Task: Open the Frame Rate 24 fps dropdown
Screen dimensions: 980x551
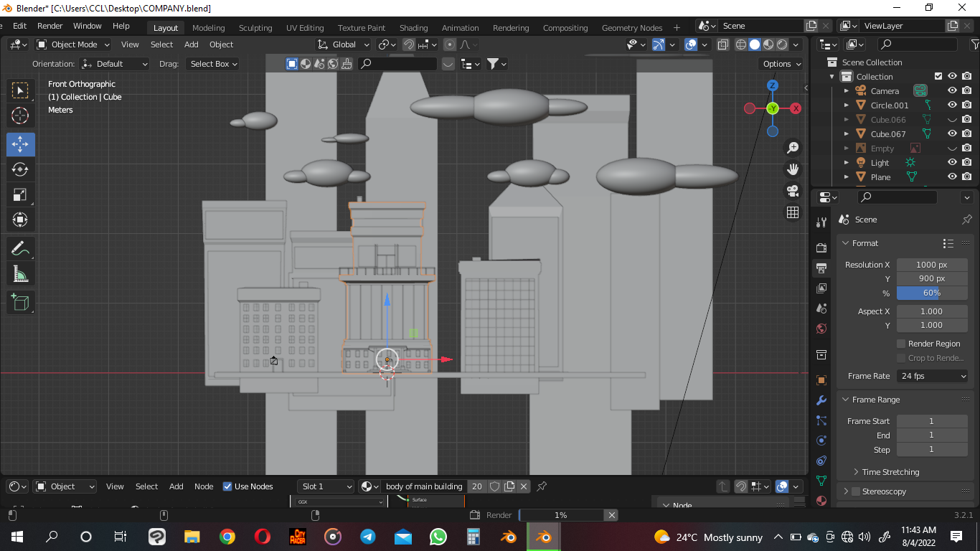Action: [933, 376]
